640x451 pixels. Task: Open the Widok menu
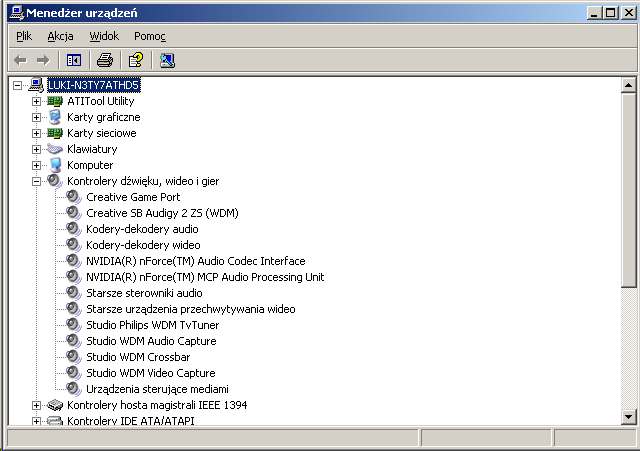click(104, 36)
